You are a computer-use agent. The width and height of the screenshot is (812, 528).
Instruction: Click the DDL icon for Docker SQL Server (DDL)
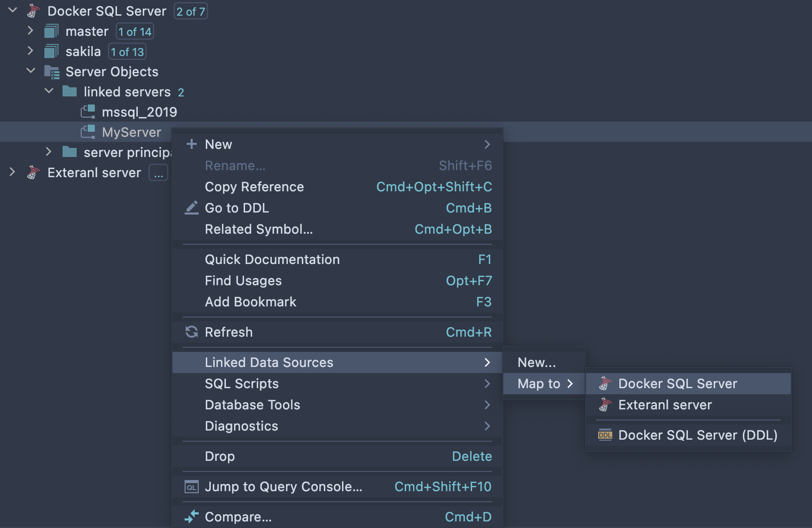click(605, 435)
